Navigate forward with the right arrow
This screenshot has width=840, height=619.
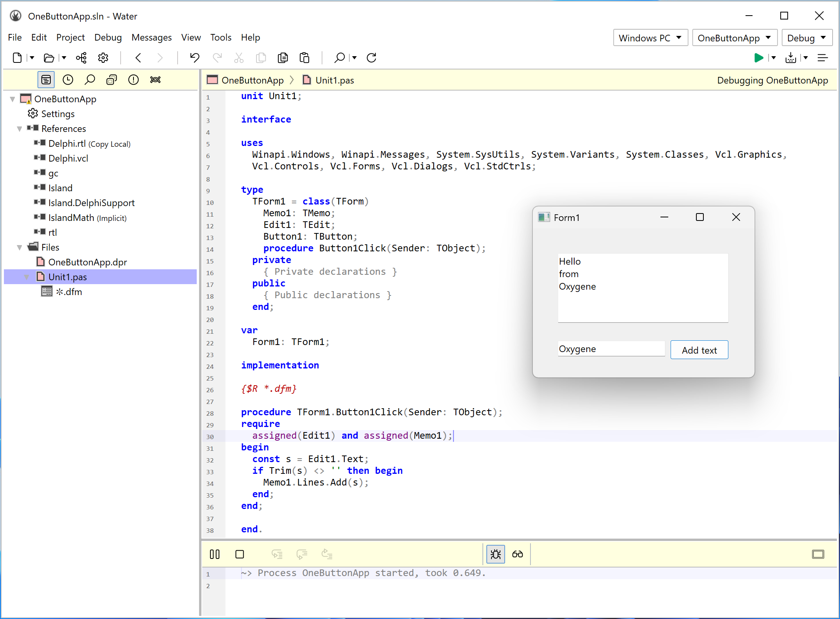pyautogui.click(x=160, y=58)
